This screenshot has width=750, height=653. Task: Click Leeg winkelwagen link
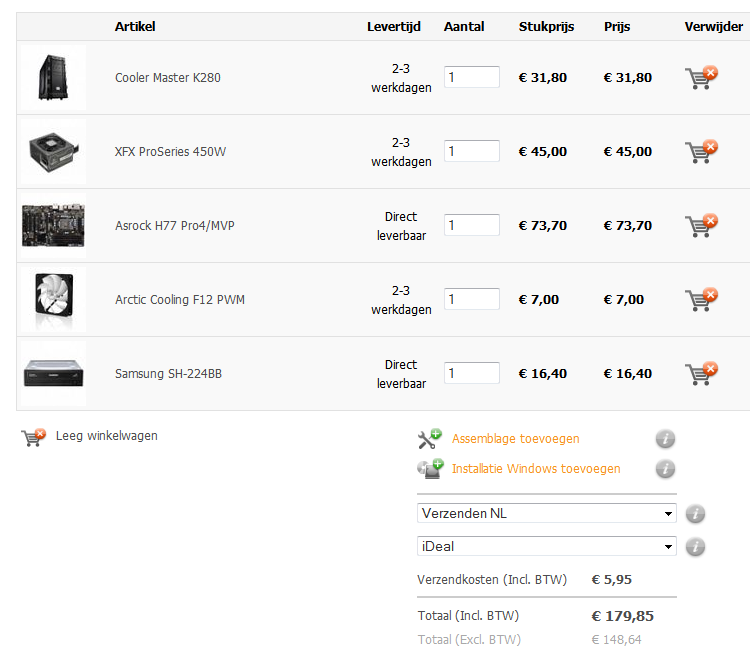(x=107, y=436)
